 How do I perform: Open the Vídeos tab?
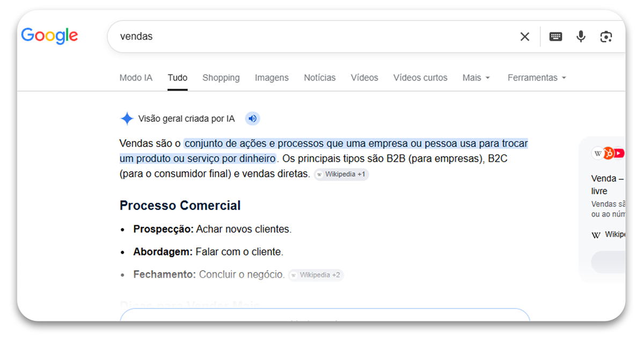(364, 78)
